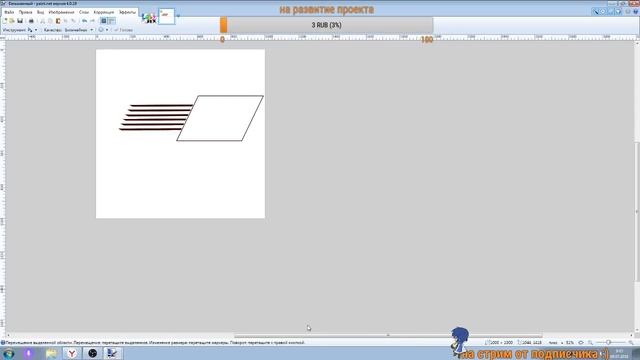Click the horizontal scrollbar of canvas
The image size is (640, 360).
[x=388, y=335]
